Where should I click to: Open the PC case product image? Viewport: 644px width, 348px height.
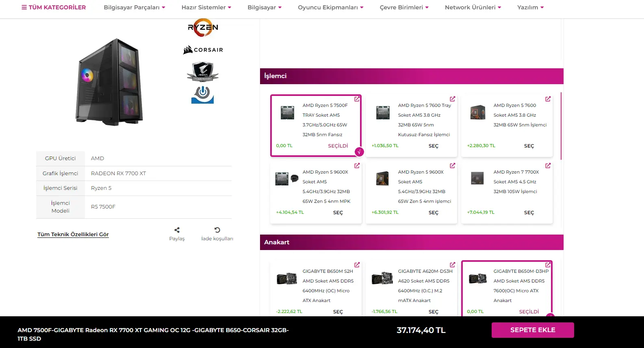click(109, 82)
